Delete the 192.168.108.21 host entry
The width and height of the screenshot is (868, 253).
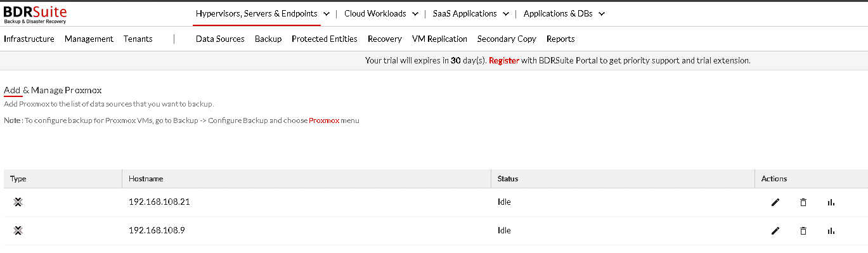(x=803, y=202)
